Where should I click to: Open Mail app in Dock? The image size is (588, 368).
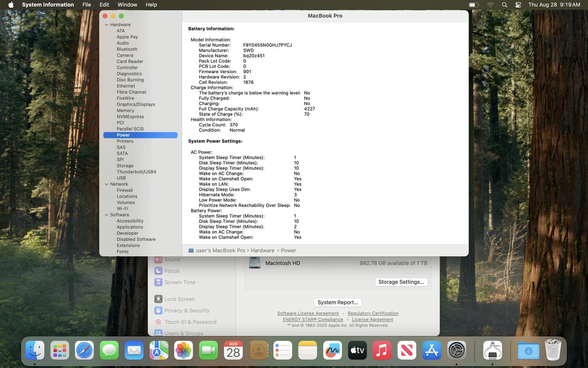click(x=134, y=350)
